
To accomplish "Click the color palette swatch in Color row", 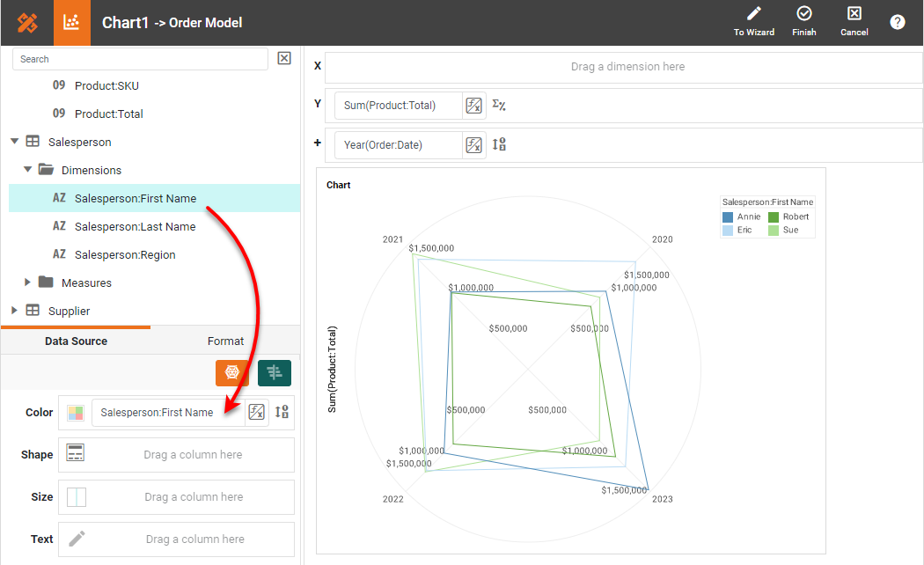I will [x=76, y=413].
